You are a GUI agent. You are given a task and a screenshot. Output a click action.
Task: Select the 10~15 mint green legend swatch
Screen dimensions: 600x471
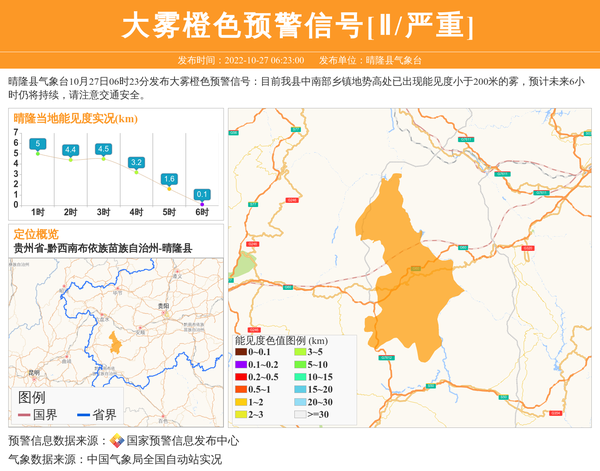300,377
